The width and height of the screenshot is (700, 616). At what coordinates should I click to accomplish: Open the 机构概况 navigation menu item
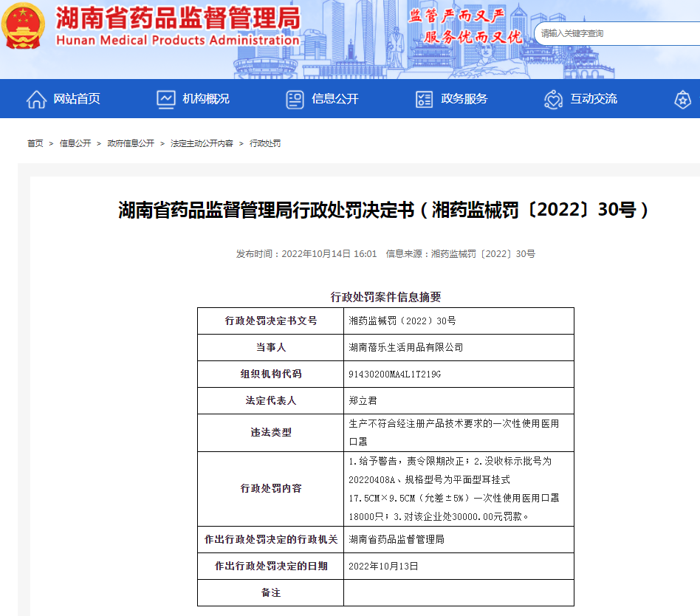click(206, 99)
